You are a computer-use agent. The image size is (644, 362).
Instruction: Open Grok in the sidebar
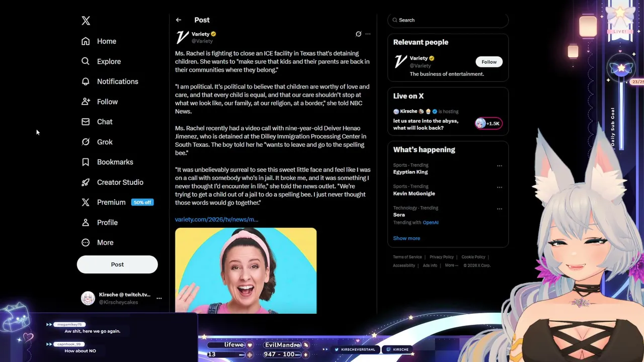(x=97, y=142)
